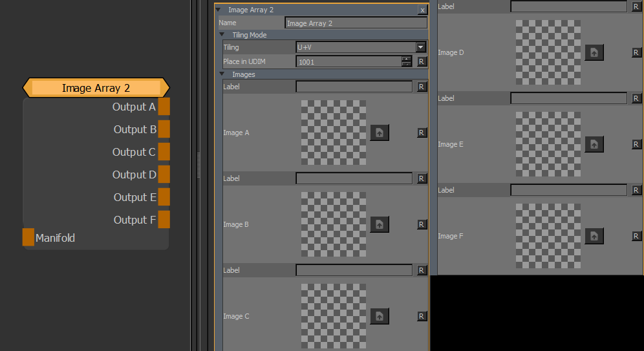Screen dimensions: 644x351
Task: Open the import icon next to Image C
Action: [380, 316]
